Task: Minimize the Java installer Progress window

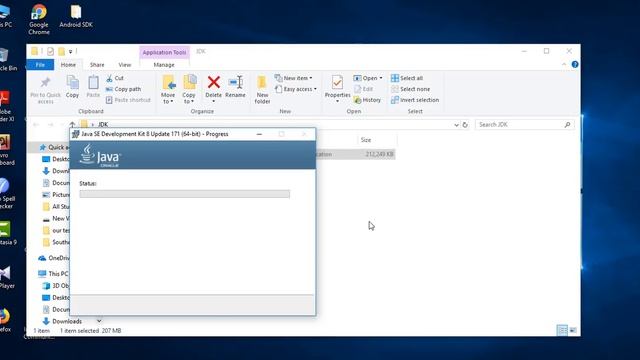Action: click(x=259, y=134)
